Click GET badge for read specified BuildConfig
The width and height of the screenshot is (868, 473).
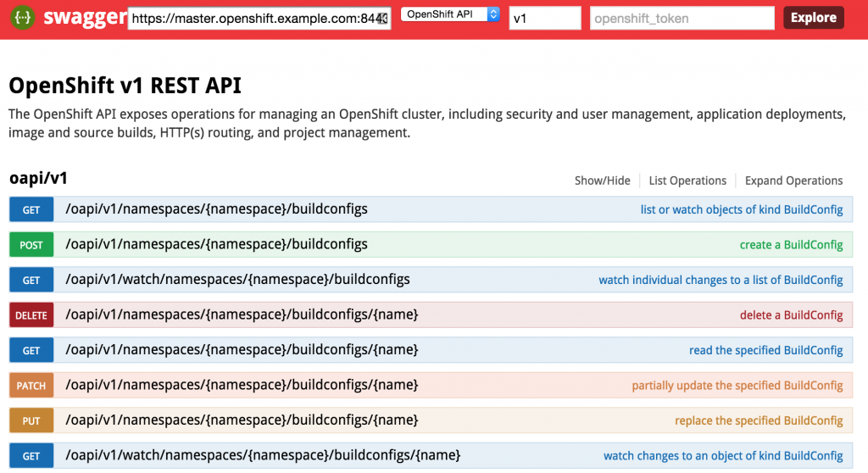coord(31,350)
